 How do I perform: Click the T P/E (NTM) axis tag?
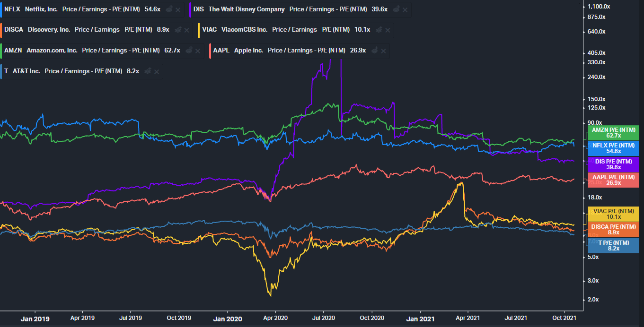pyautogui.click(x=613, y=246)
